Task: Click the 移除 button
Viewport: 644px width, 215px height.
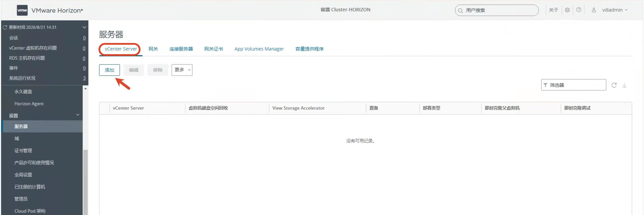Action: coord(158,70)
